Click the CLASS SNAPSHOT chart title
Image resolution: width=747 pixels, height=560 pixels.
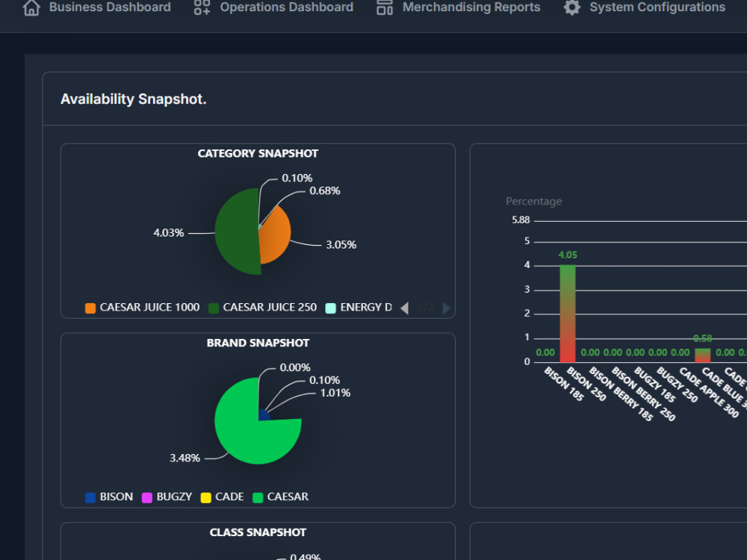tap(258, 532)
